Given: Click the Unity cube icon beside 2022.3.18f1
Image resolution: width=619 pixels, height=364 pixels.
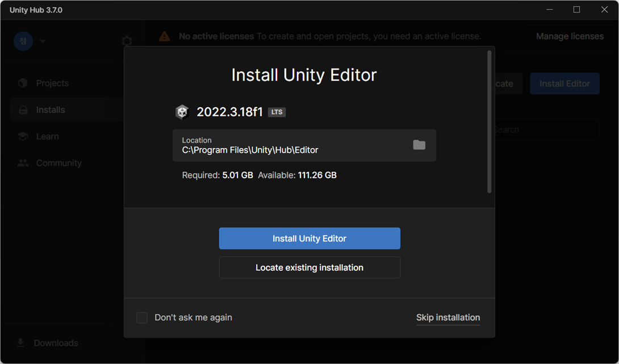Looking at the screenshot, I should point(182,112).
